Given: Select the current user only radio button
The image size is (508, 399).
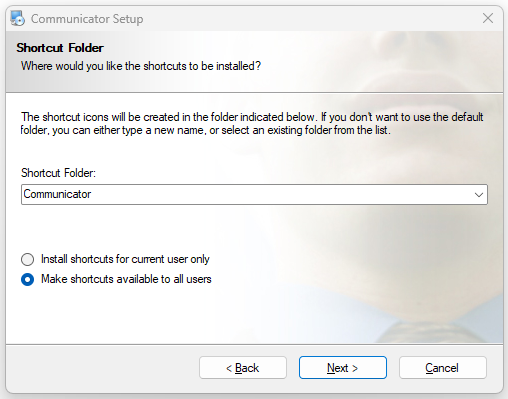Looking at the screenshot, I should pyautogui.click(x=27, y=259).
